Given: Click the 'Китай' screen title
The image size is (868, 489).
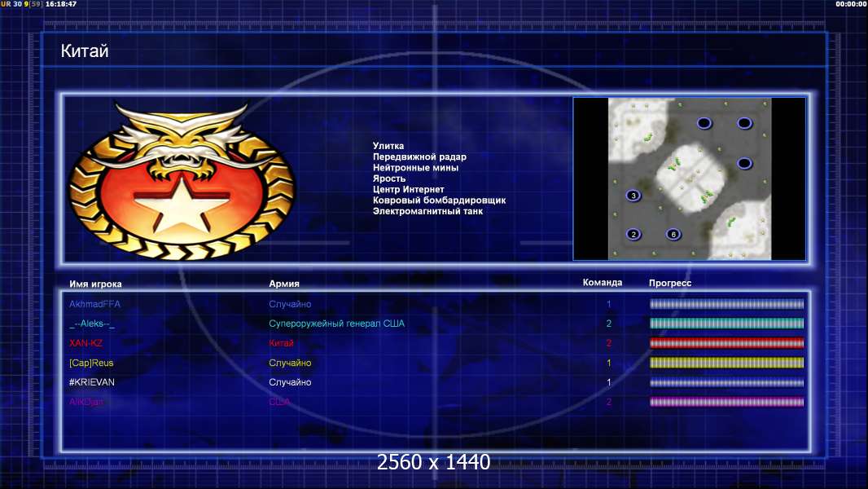Looking at the screenshot, I should (85, 51).
